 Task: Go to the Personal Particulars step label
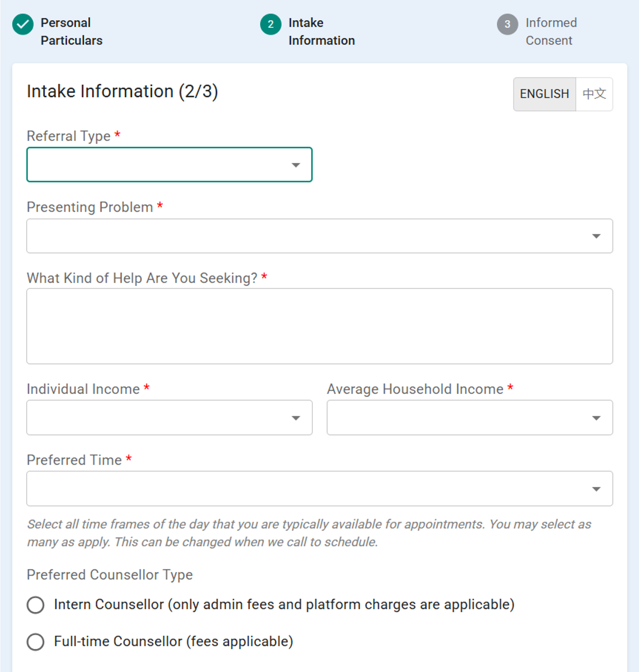(71, 31)
